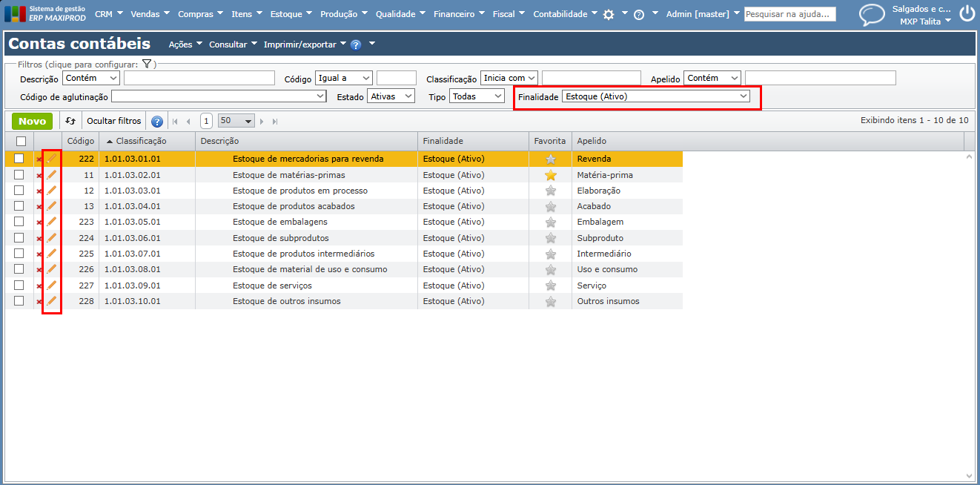
Task: Click the red delete X for Estoque de embalagens
Action: coord(39,222)
